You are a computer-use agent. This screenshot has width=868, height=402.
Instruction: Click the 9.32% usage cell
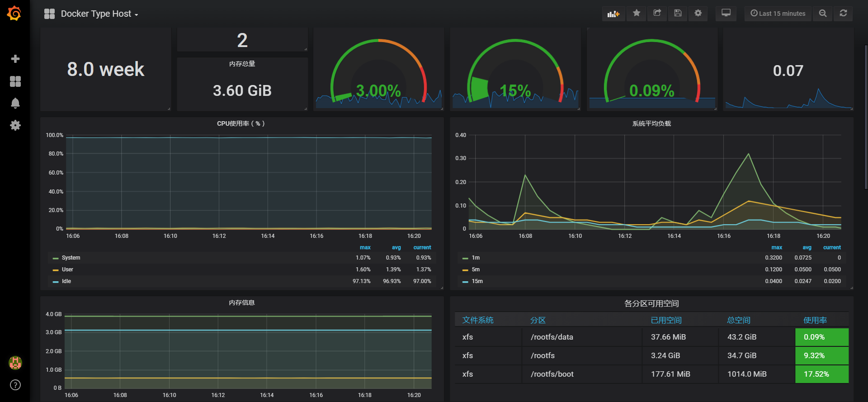click(x=822, y=355)
